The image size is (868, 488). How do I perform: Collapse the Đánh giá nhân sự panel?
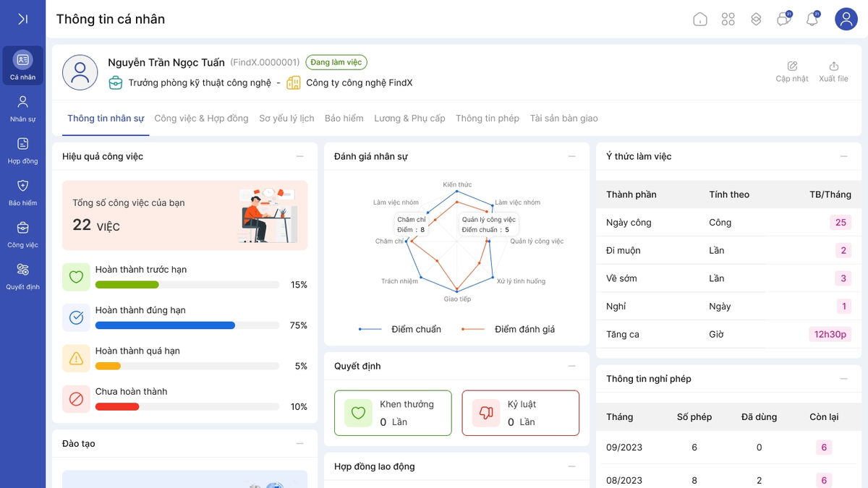coord(571,156)
